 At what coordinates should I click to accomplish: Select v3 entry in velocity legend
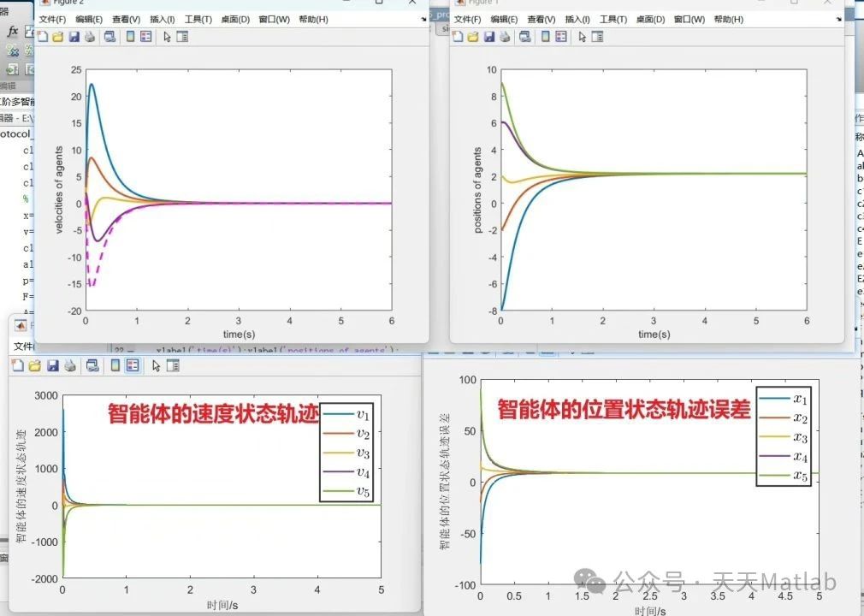point(346,453)
